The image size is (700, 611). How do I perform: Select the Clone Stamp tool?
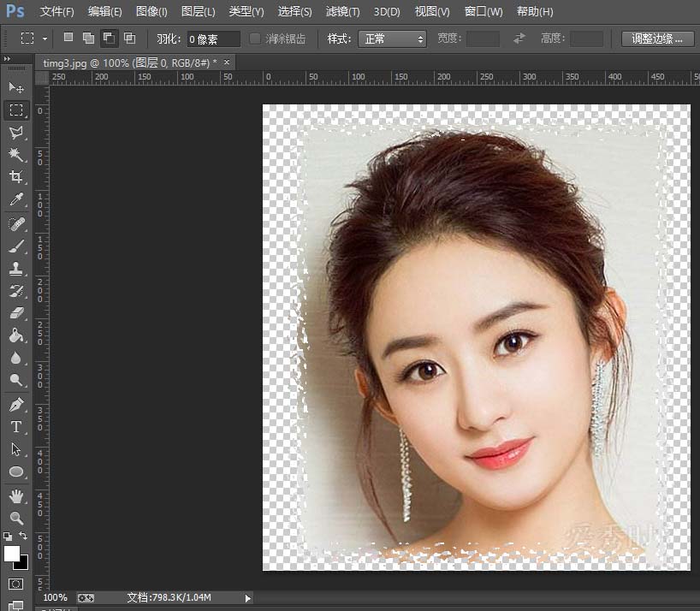(x=15, y=269)
